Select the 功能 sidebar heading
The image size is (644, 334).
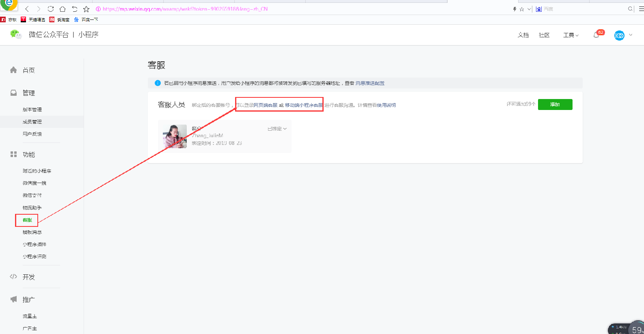click(x=29, y=155)
